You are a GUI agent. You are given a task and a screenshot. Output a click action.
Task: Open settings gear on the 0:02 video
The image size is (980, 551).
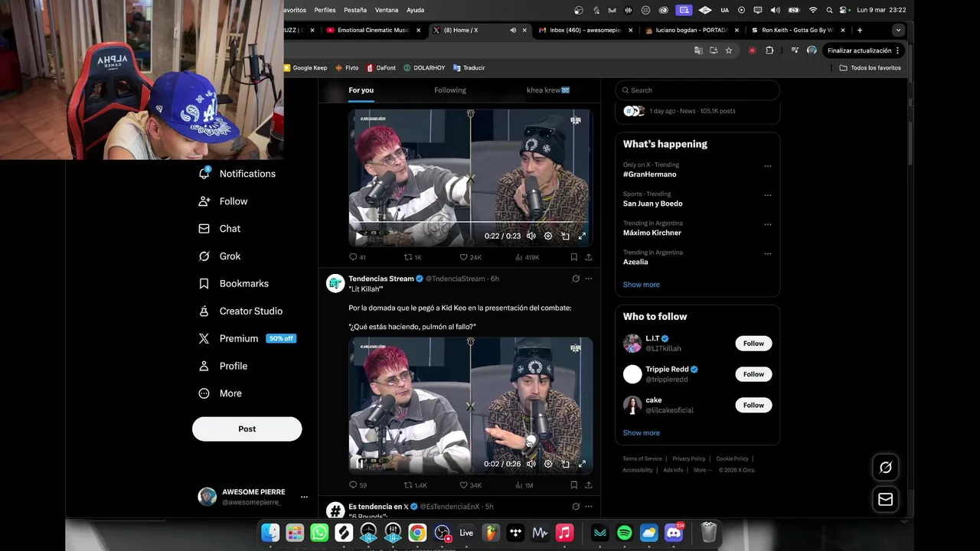click(548, 464)
